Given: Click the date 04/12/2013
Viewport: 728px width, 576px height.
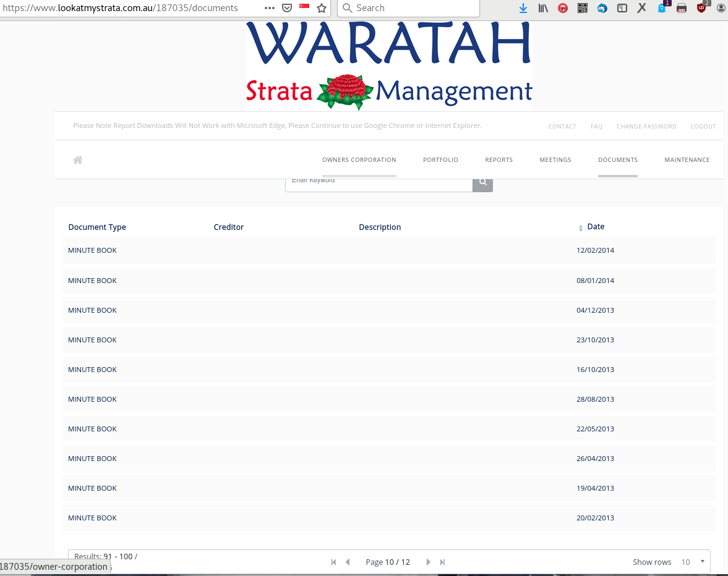Looking at the screenshot, I should click(595, 310).
